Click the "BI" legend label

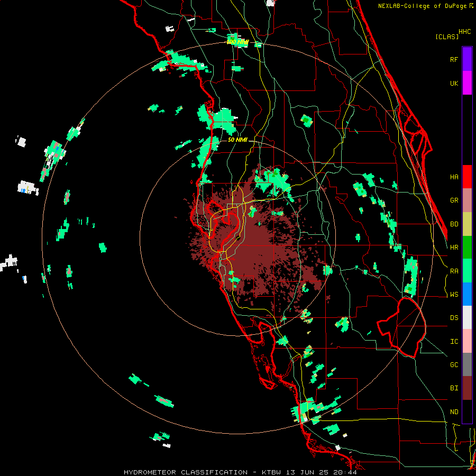point(454,388)
